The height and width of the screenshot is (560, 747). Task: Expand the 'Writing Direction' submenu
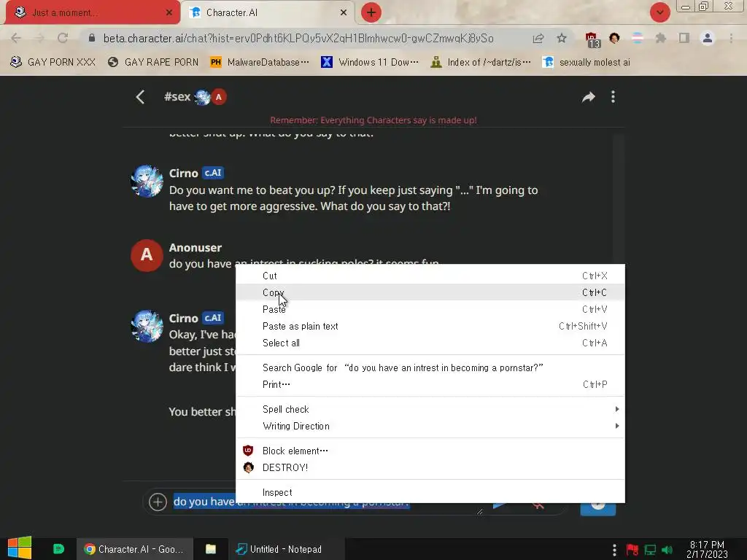tap(430, 426)
